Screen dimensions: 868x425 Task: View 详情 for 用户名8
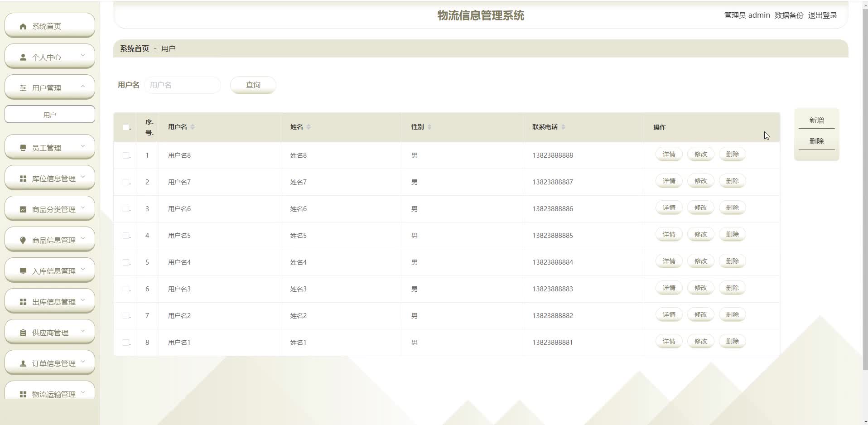point(669,155)
